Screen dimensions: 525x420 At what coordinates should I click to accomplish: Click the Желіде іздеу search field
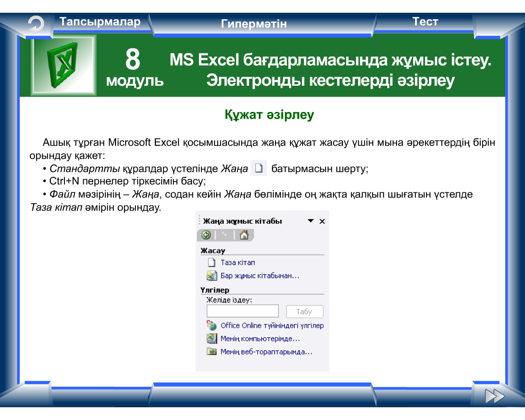click(243, 311)
